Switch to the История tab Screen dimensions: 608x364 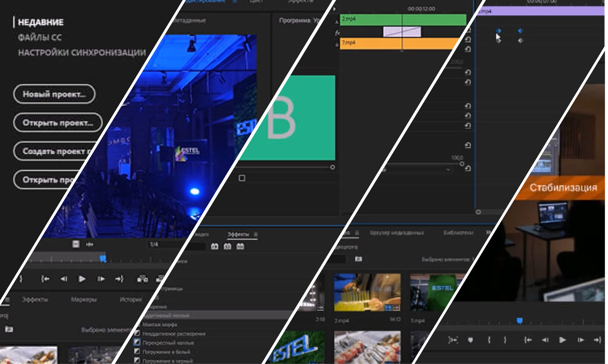coord(131,300)
